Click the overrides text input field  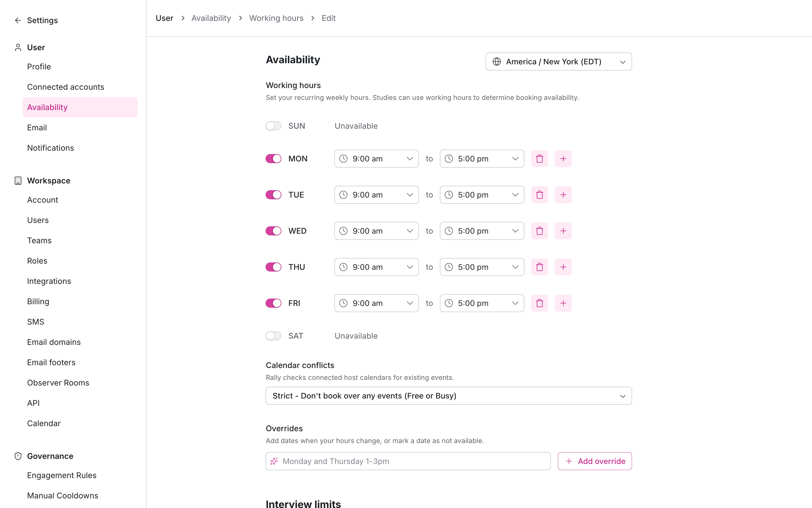408,461
